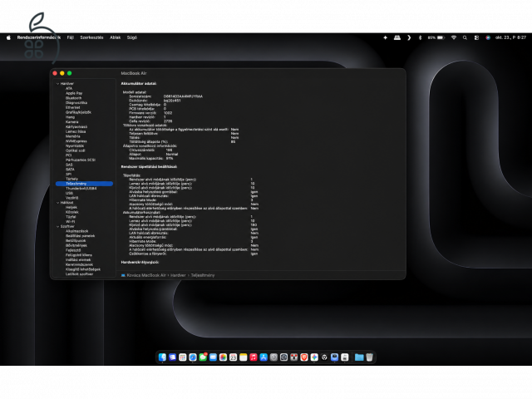Click the MacBook Air window title
The width and height of the screenshot is (532, 399).
pyautogui.click(x=134, y=73)
